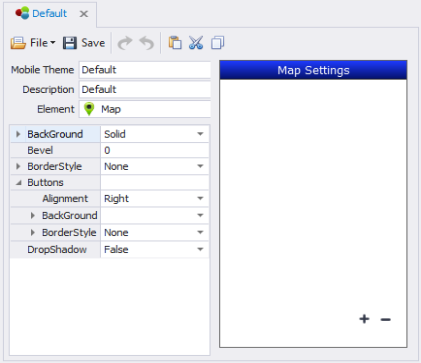Viewport: 421px width, 363px height.
Task: Open Buttons BorderStyle None dropdown
Action: (200, 233)
